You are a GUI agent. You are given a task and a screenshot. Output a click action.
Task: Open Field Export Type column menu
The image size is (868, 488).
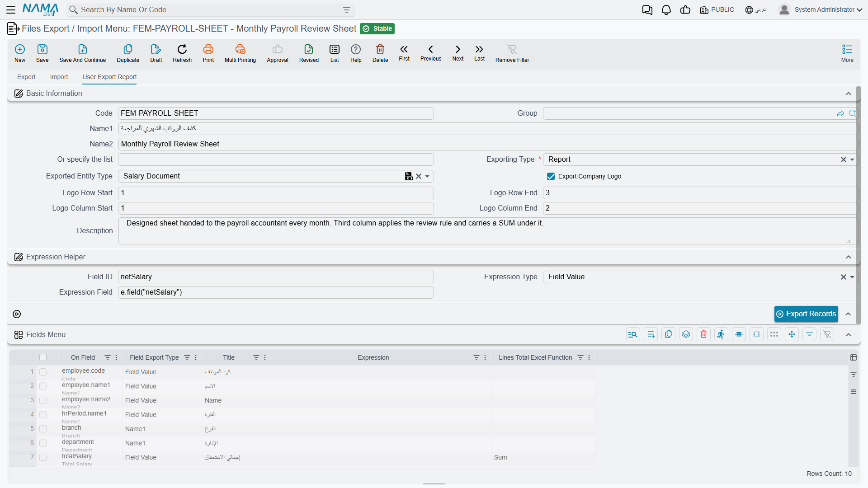coord(196,357)
